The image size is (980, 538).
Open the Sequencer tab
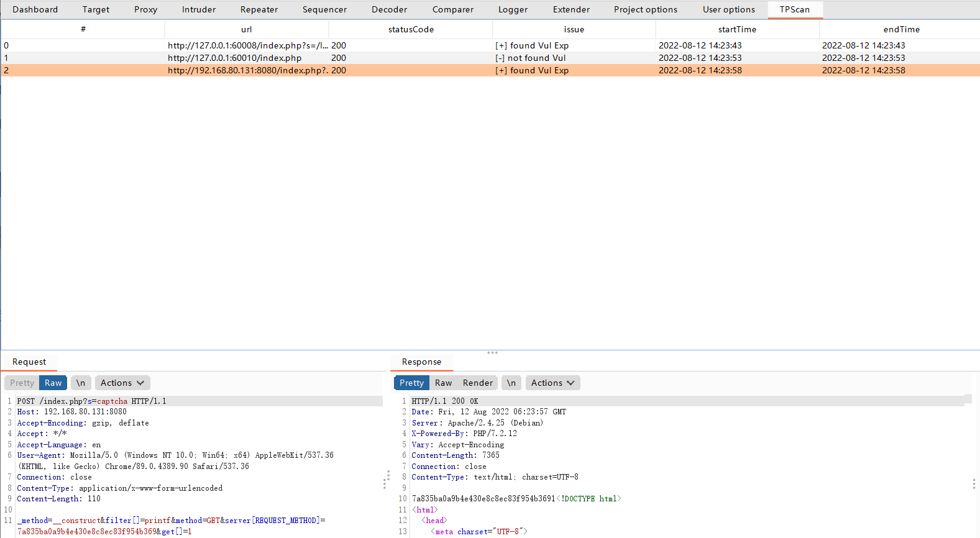coord(324,9)
